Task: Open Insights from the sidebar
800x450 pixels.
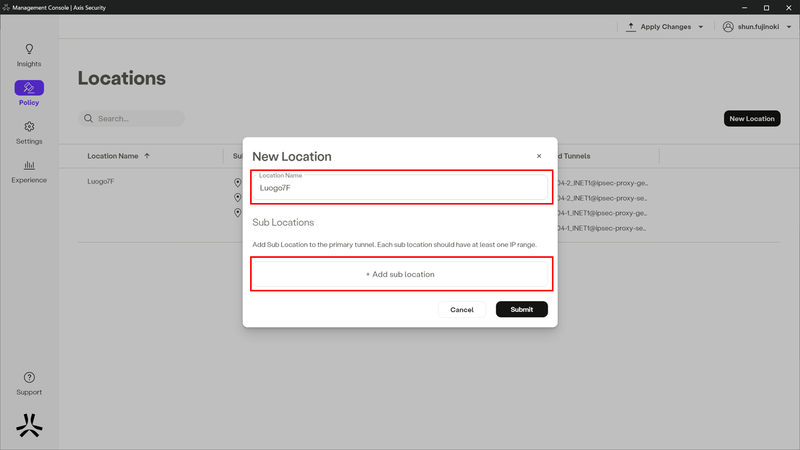Action: 29,49
